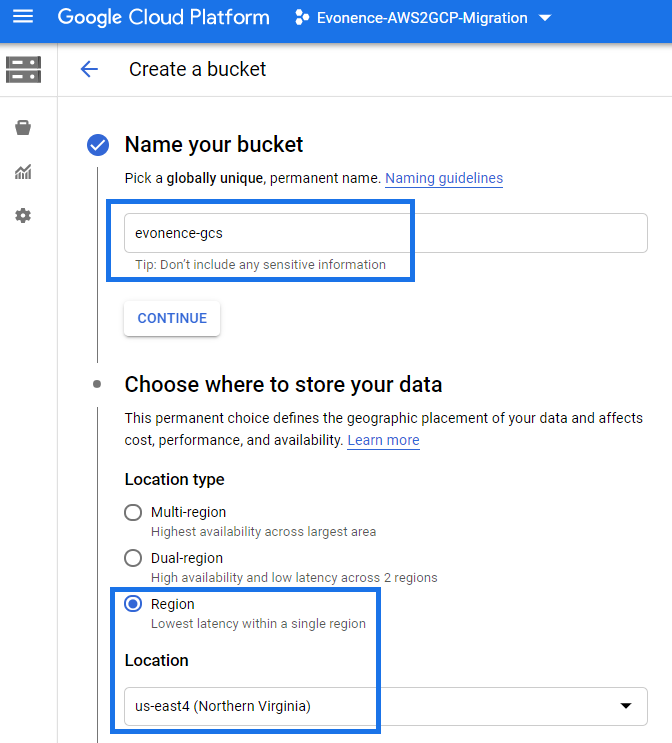Open the Learn more link
Screen dimensions: 672x743
click(x=383, y=440)
